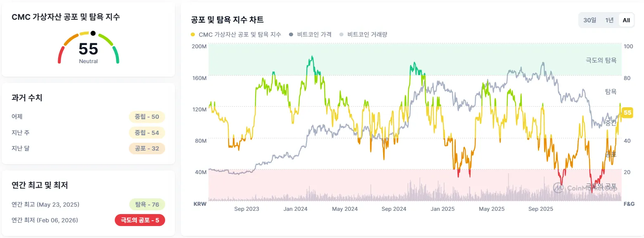Click the 연간 최고 (May 23, 2025) row label
The height and width of the screenshot is (238, 644).
[45, 205]
